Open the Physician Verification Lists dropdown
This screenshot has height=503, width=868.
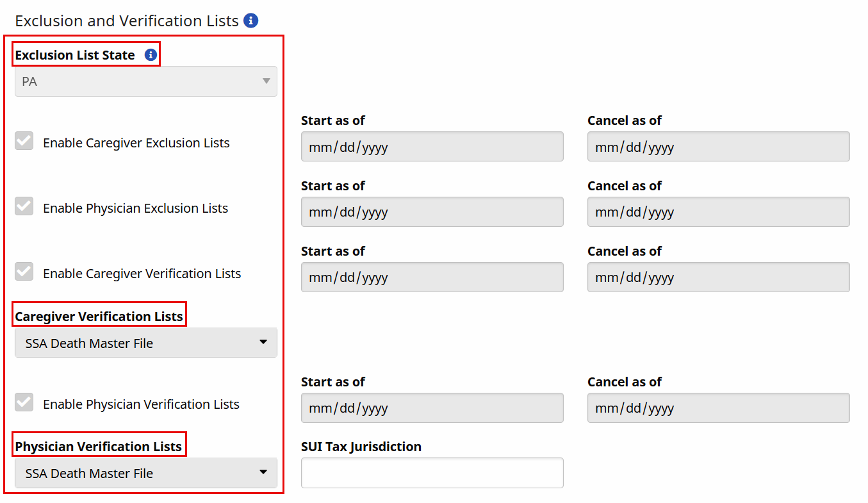[146, 473]
